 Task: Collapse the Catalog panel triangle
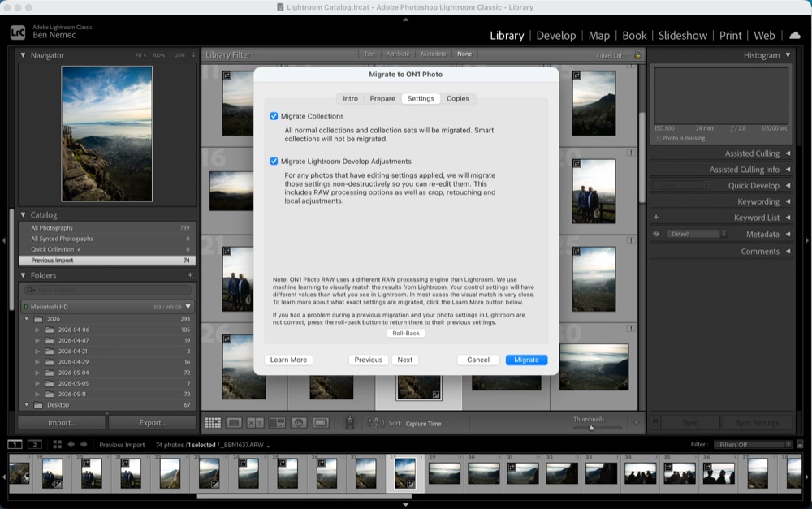coord(23,214)
